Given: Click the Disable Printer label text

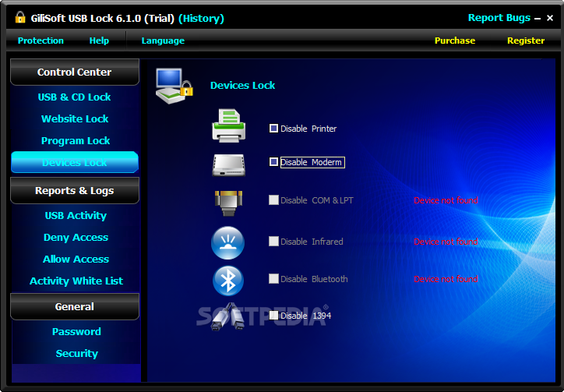Looking at the screenshot, I should (308, 129).
